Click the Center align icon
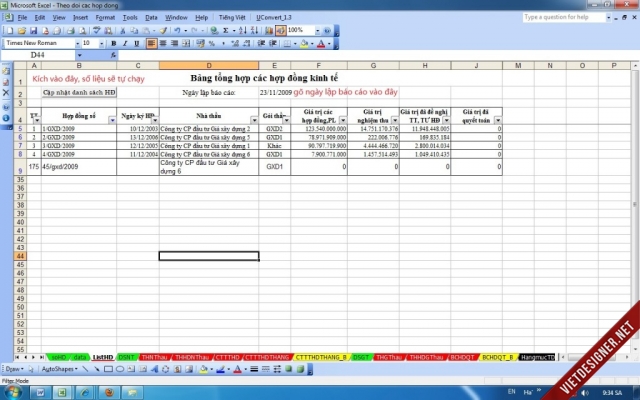This screenshot has height=400, width=640. click(x=164, y=44)
